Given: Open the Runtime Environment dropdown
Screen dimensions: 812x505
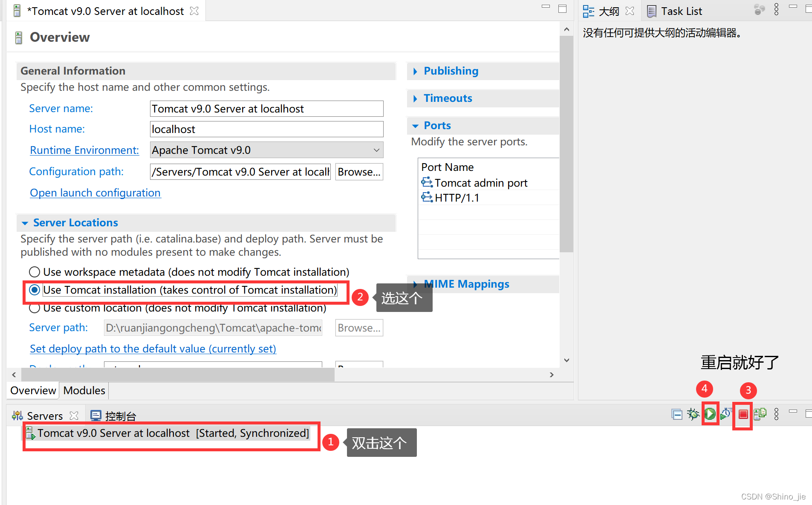Looking at the screenshot, I should (376, 150).
